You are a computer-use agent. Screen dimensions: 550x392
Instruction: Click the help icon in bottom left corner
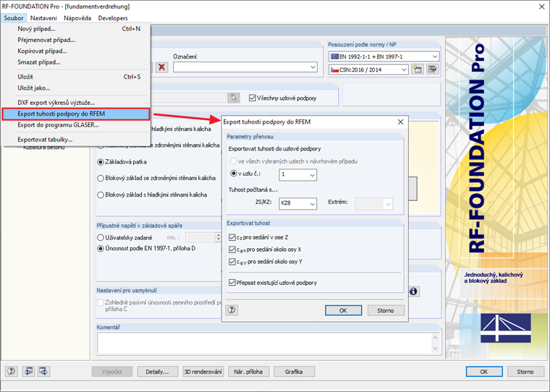click(x=12, y=371)
